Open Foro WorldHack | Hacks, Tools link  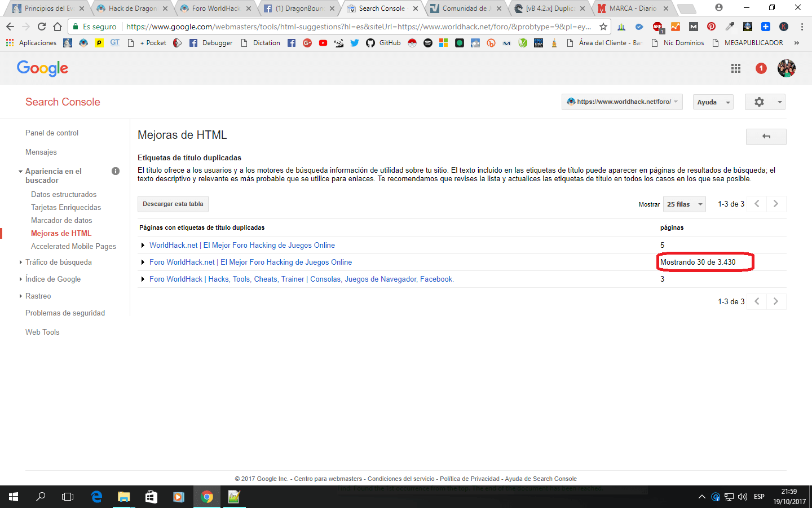[302, 279]
